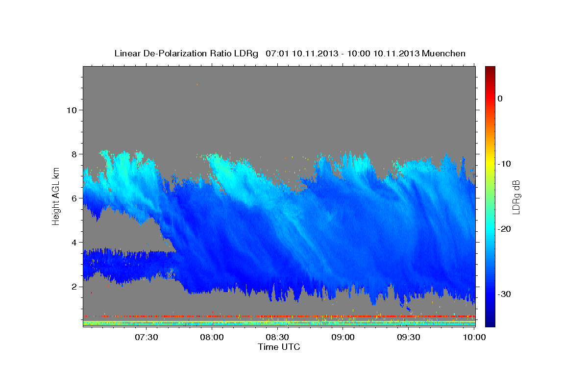Click the 07:30 time tick label
This screenshot has width=588, height=392.
147,338
